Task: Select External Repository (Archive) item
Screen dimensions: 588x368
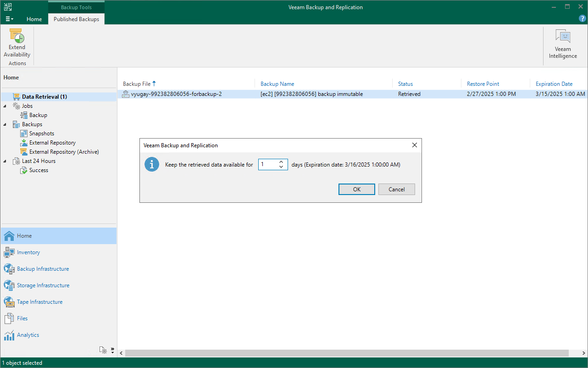Action: 64,152
